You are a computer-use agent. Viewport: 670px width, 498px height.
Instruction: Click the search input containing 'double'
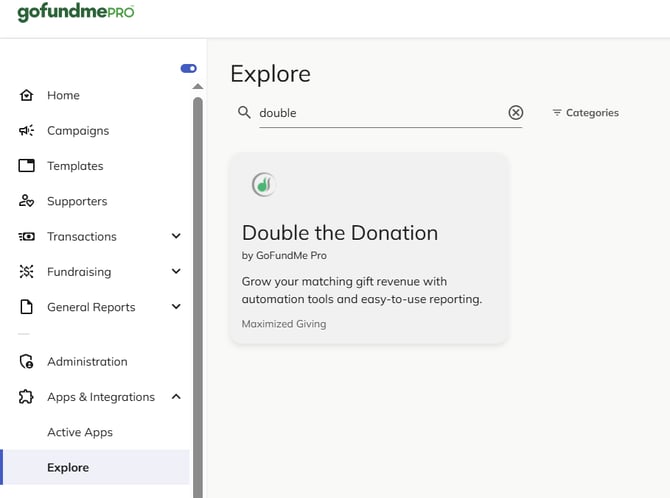[380, 113]
